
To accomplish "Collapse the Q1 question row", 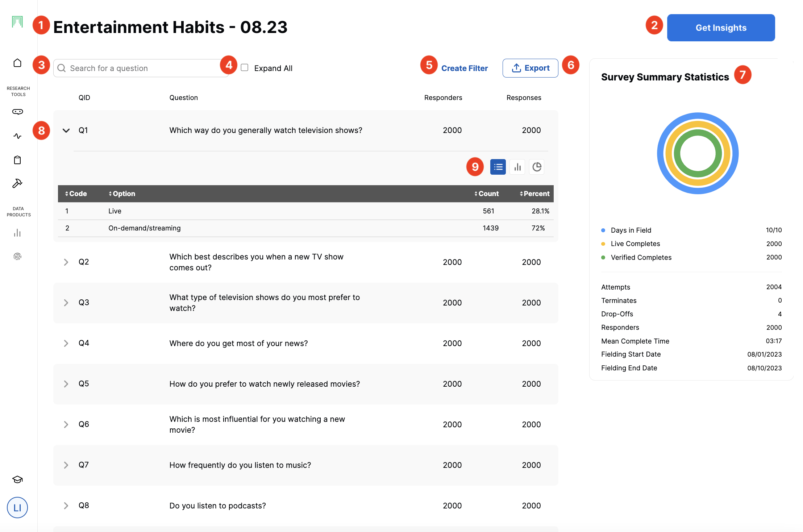I will coord(66,130).
